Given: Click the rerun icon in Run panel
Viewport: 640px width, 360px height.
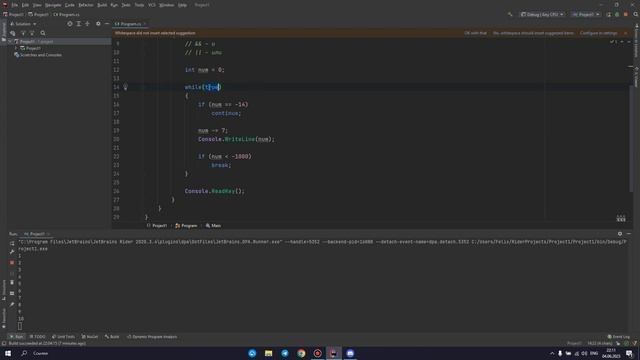Looking at the screenshot, I should (12, 243).
